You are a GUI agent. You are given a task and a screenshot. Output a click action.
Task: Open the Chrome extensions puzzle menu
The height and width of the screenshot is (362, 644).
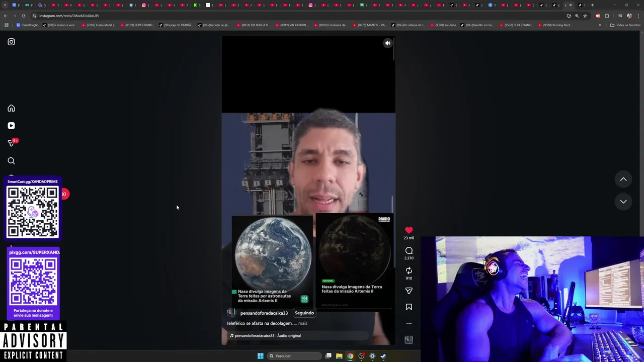tap(607, 16)
